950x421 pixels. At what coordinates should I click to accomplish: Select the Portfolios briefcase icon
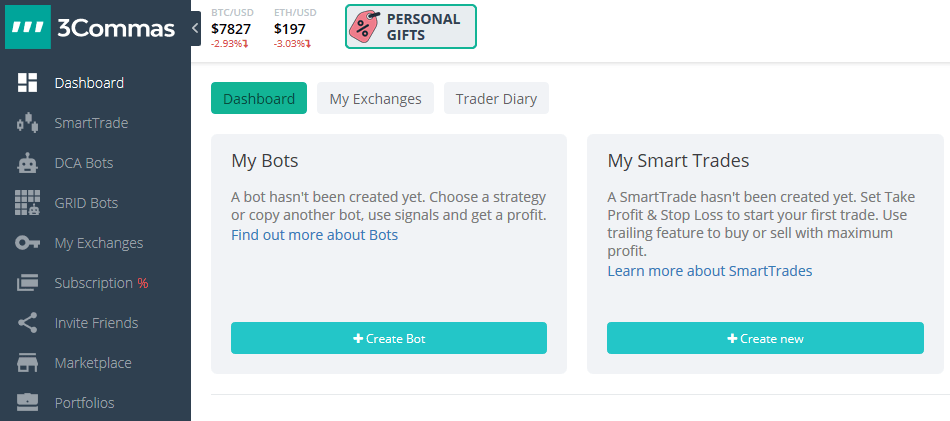coord(27,402)
